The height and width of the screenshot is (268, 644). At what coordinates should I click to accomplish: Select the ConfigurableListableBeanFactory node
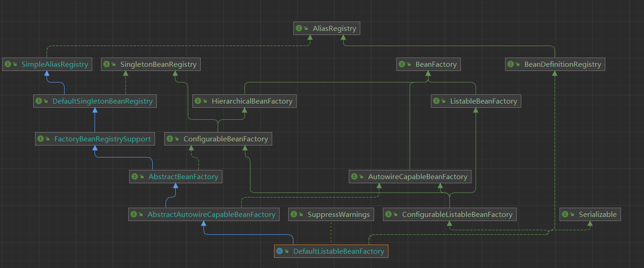click(450, 214)
